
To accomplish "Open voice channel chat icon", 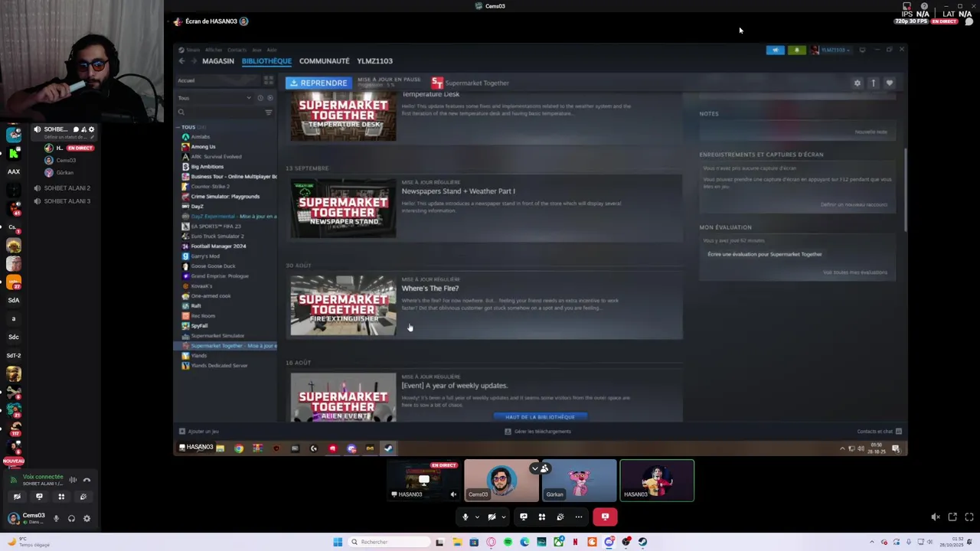I will pyautogui.click(x=76, y=129).
